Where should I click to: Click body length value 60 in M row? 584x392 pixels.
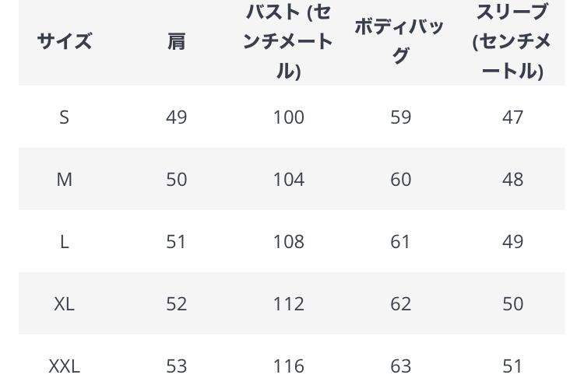pos(400,179)
